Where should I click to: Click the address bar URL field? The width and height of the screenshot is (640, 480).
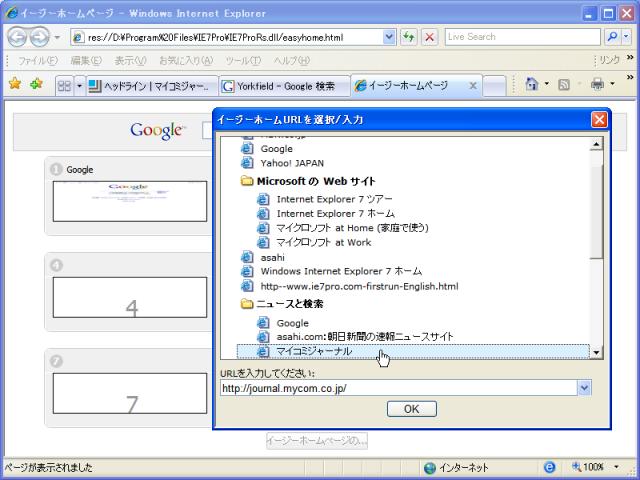point(227,37)
